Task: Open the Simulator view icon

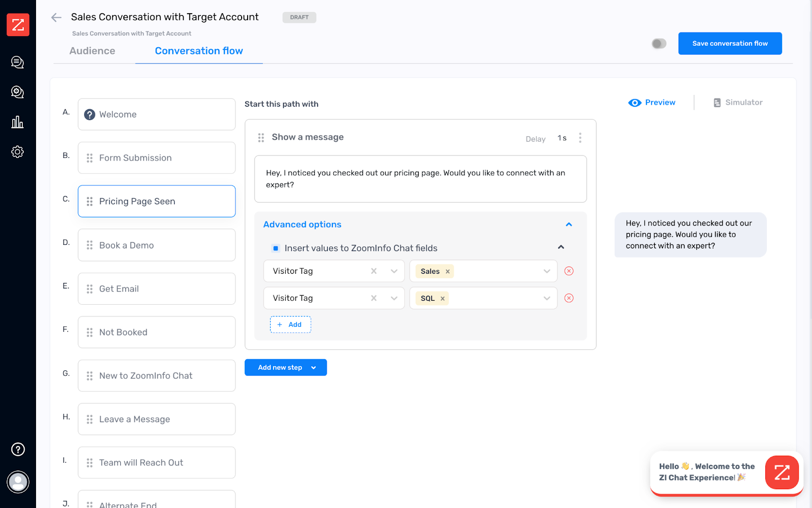Action: pos(717,102)
